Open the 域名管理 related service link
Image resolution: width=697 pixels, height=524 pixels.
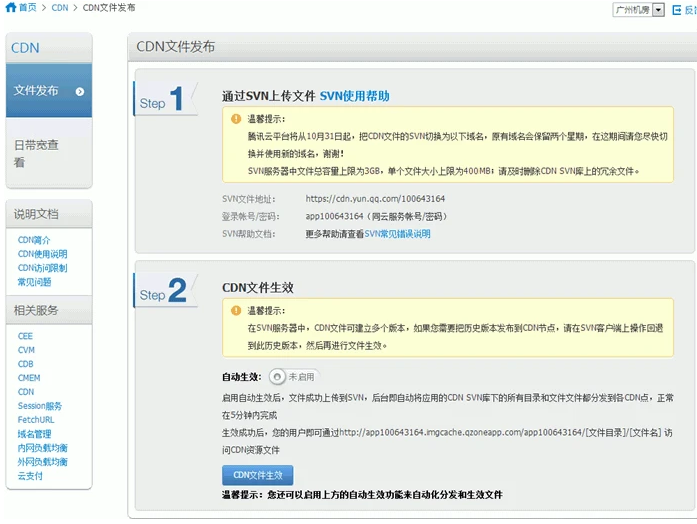35,434
